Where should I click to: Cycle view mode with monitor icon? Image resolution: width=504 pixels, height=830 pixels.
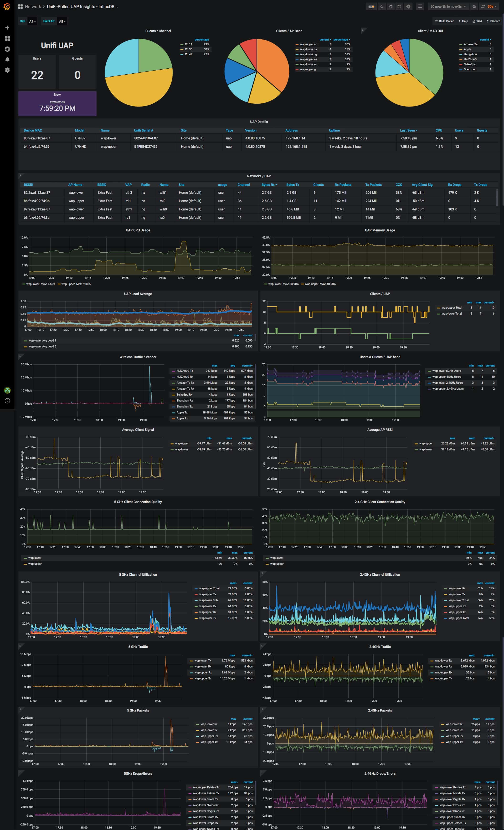click(420, 6)
